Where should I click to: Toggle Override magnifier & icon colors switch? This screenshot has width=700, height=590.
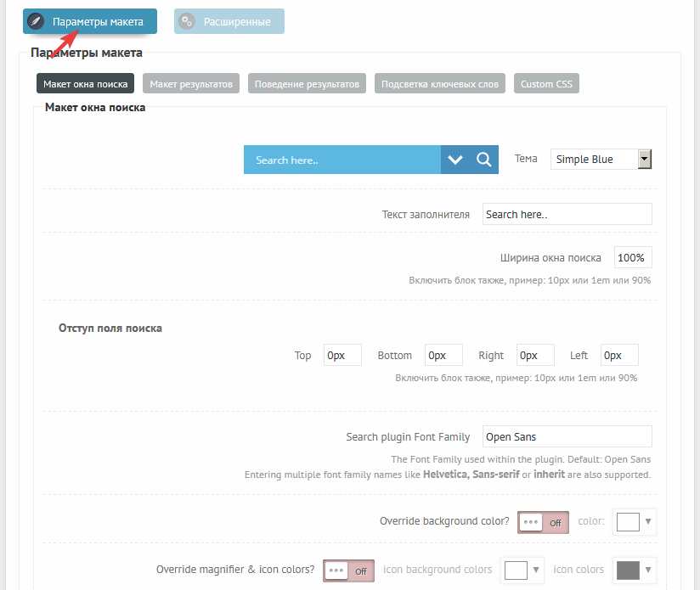(x=349, y=570)
